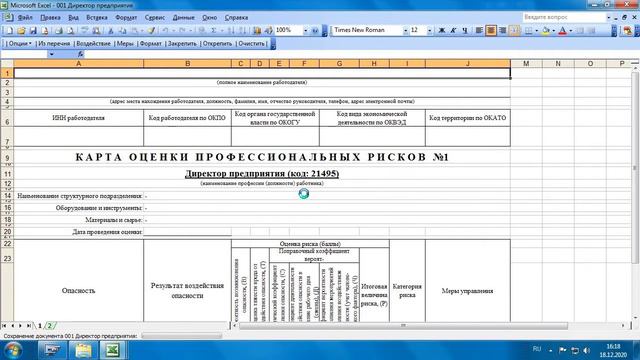Click the Print icon in the toolbar
Viewport: 640px width, 360px height.
(59, 31)
